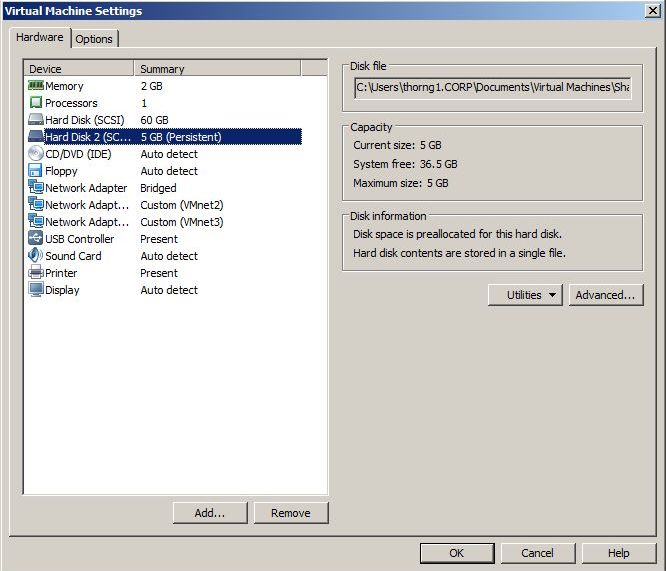This screenshot has height=571, width=666.
Task: Click inside the Disk file path field
Action: click(492, 87)
